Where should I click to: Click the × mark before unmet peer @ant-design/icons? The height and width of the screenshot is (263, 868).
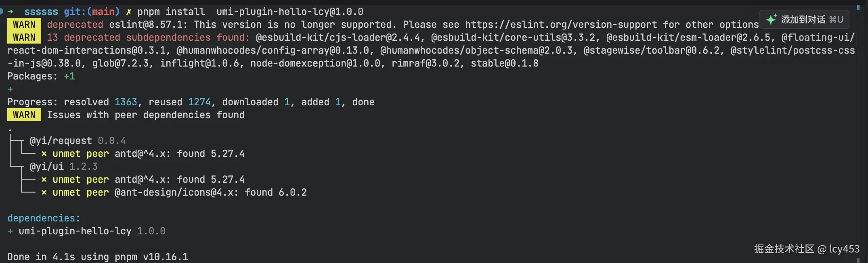click(44, 192)
